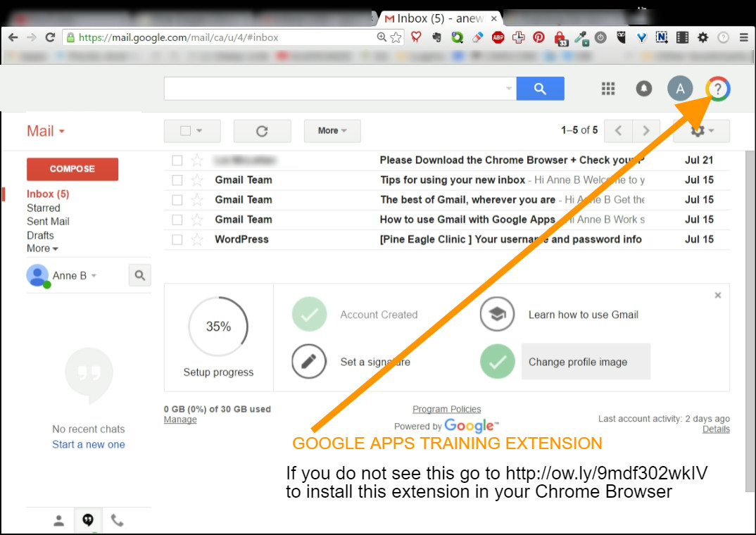Click Start a new one chat link
This screenshot has width=756, height=535.
click(x=89, y=444)
